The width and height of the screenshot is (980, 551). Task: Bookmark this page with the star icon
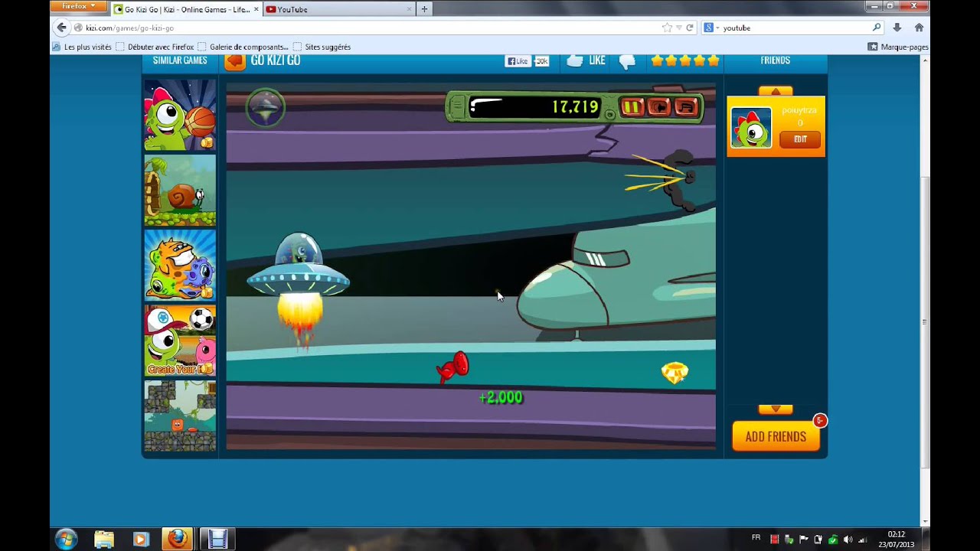(x=667, y=28)
